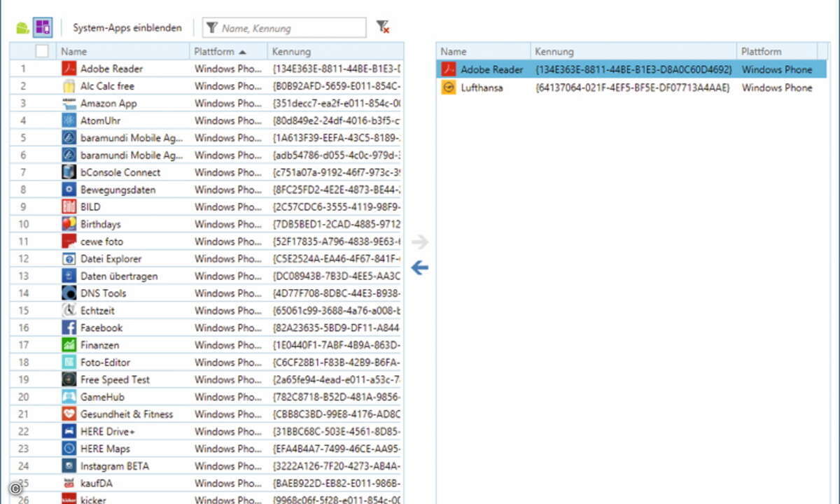The width and height of the screenshot is (840, 504).
Task: Sort right list by Kennung column
Action: click(633, 51)
